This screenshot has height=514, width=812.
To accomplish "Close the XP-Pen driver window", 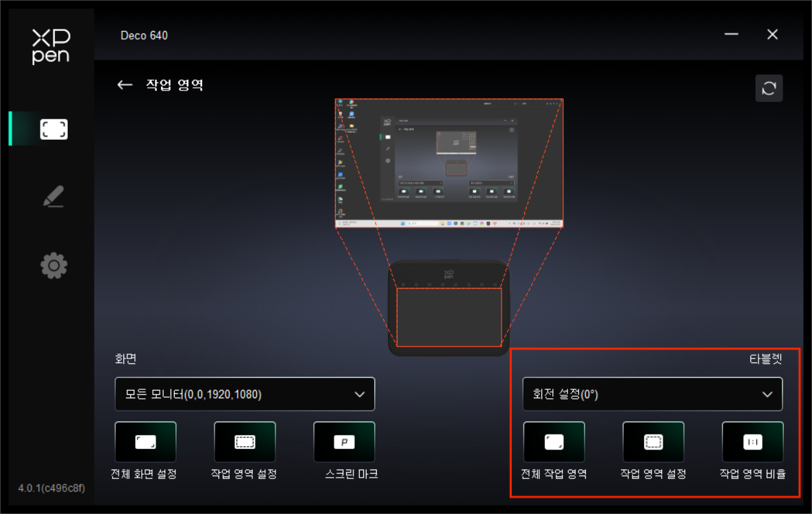I will click(772, 34).
